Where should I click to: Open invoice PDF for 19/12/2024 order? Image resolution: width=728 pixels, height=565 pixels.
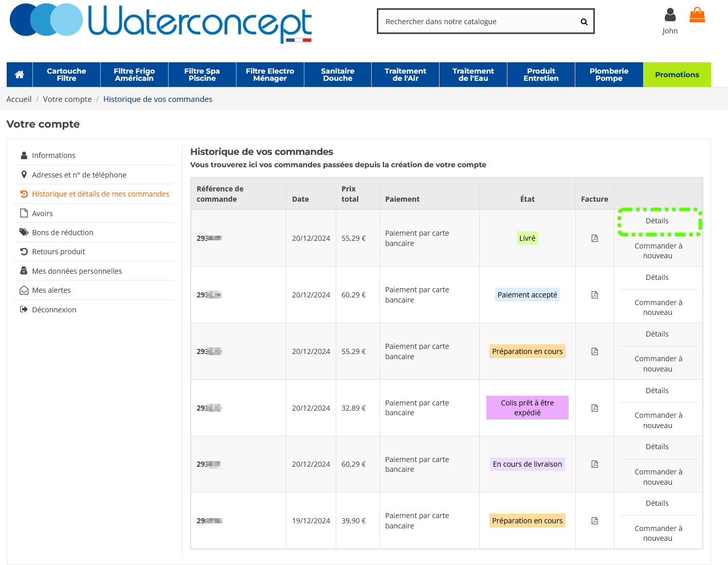(x=594, y=521)
